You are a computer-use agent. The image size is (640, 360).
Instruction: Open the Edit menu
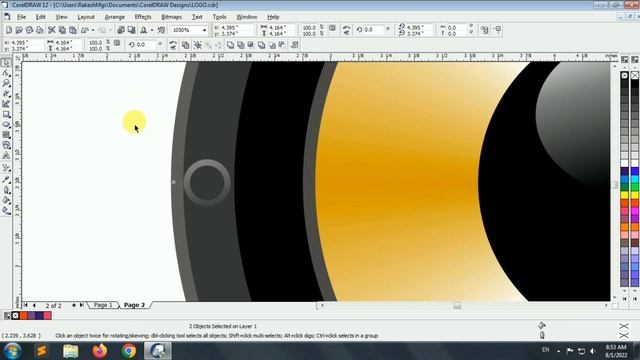pos(40,17)
